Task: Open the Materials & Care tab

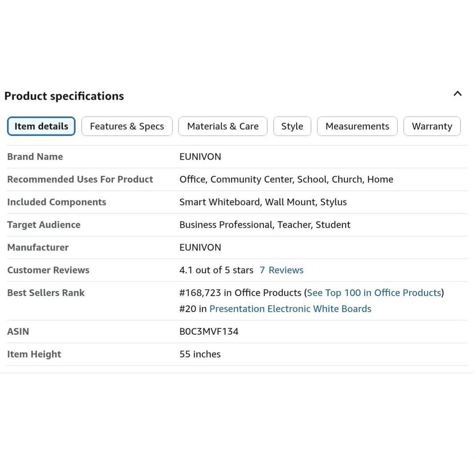Action: 222,126
